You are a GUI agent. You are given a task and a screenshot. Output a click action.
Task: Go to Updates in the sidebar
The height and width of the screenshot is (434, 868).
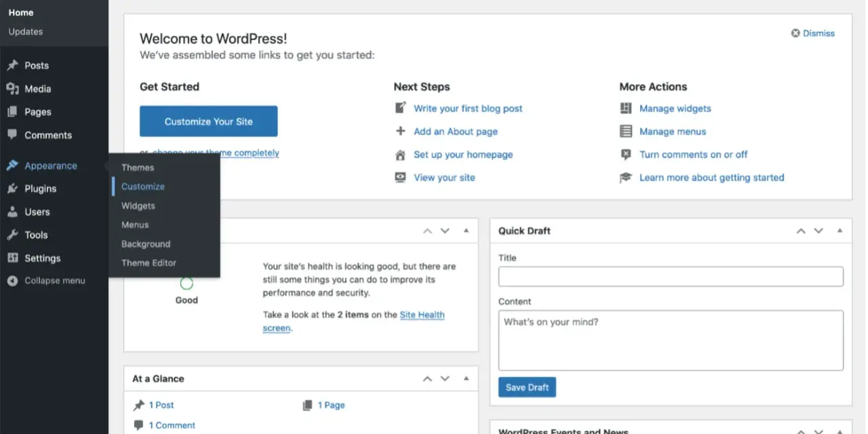point(26,32)
